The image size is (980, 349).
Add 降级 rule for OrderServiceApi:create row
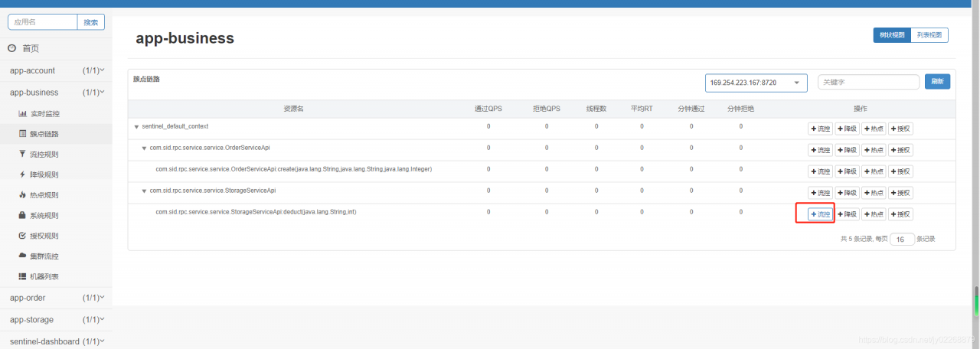tap(847, 171)
